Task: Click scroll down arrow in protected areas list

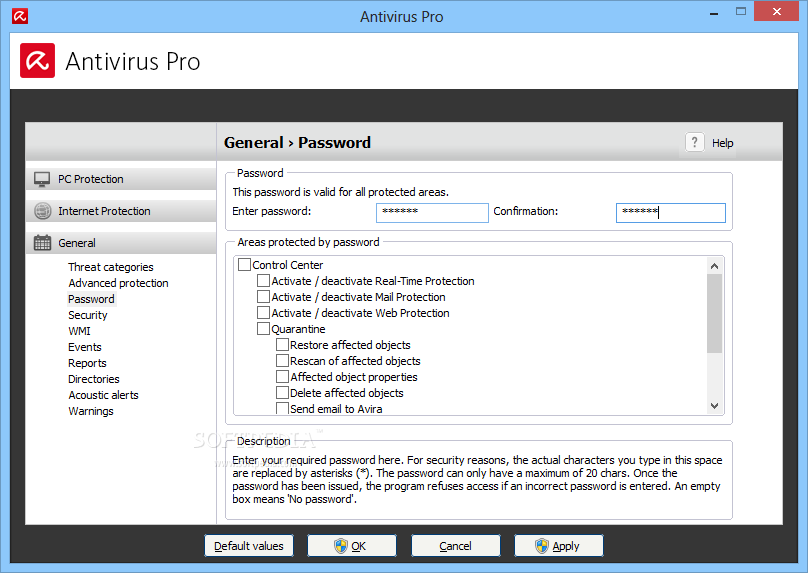Action: tap(714, 406)
